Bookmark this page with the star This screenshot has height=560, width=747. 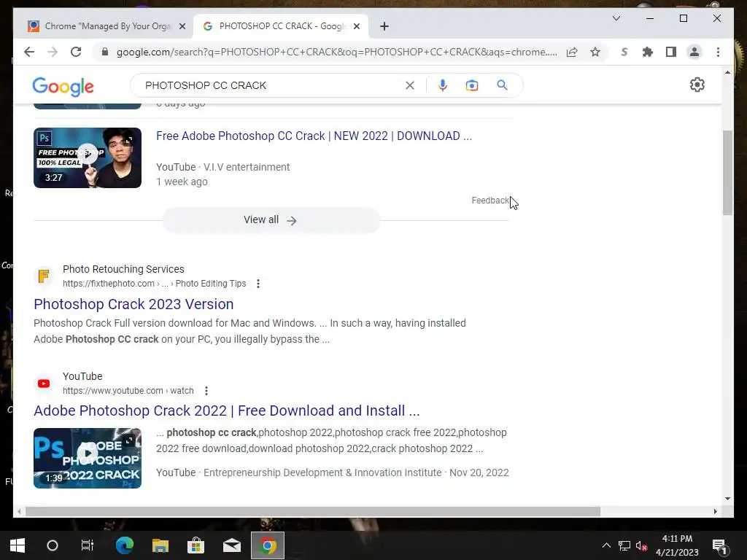coord(595,52)
